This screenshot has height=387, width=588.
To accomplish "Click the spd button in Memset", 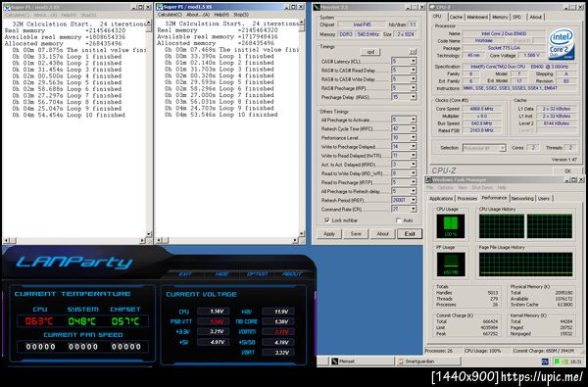I will click(370, 52).
